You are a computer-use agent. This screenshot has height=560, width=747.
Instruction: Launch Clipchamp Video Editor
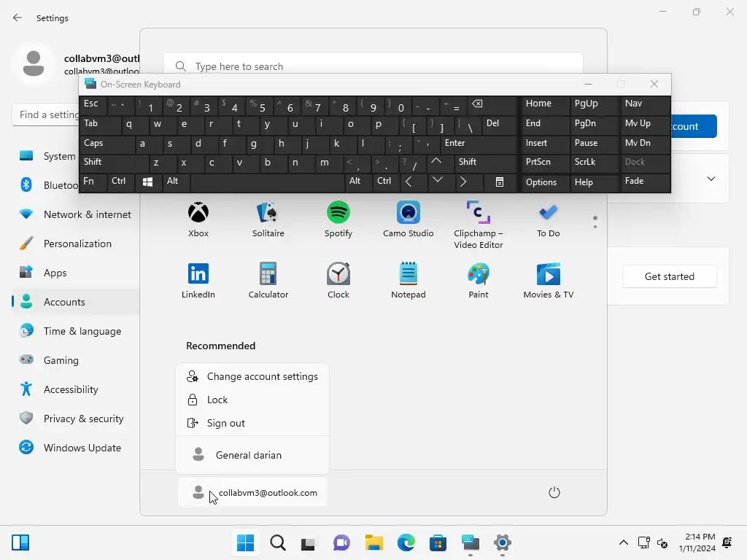point(479,225)
